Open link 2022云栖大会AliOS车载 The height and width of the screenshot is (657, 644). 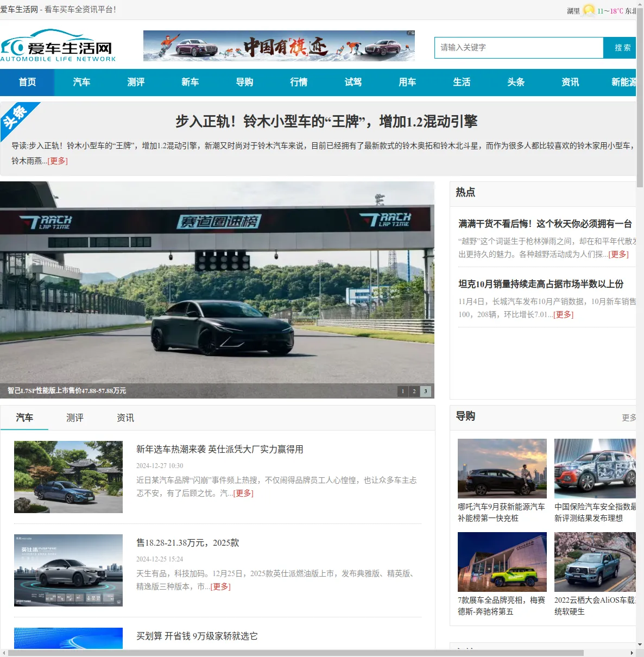(x=595, y=606)
